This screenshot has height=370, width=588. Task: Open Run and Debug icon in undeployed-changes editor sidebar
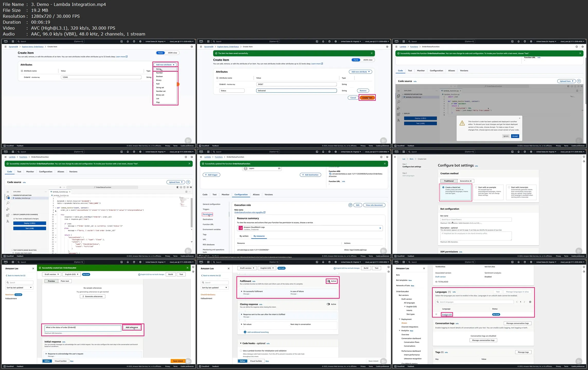pyautogui.click(x=8, y=209)
